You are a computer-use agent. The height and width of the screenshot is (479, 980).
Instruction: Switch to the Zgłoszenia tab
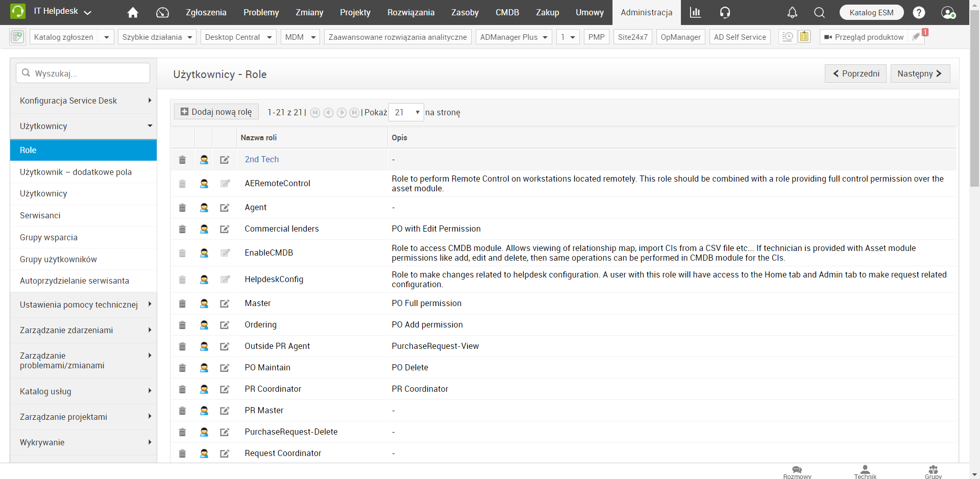click(206, 13)
